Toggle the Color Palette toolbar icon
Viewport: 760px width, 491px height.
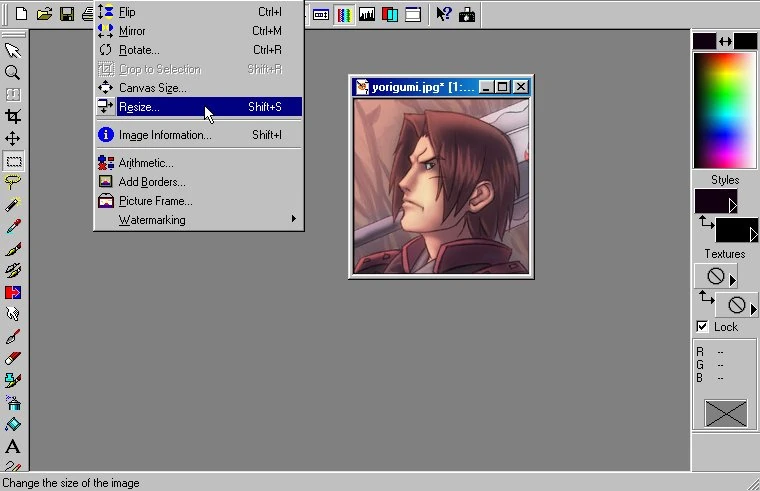click(x=344, y=15)
